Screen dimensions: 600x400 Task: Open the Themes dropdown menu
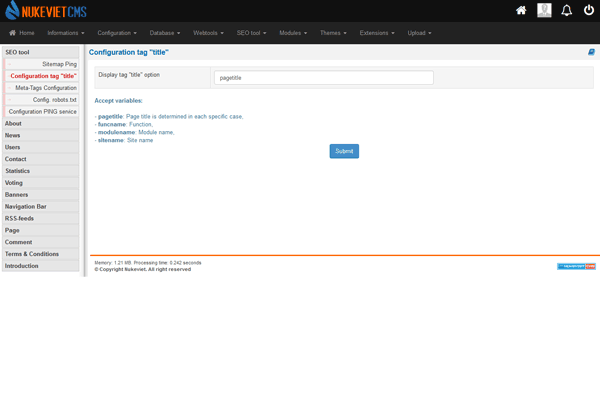(333, 33)
